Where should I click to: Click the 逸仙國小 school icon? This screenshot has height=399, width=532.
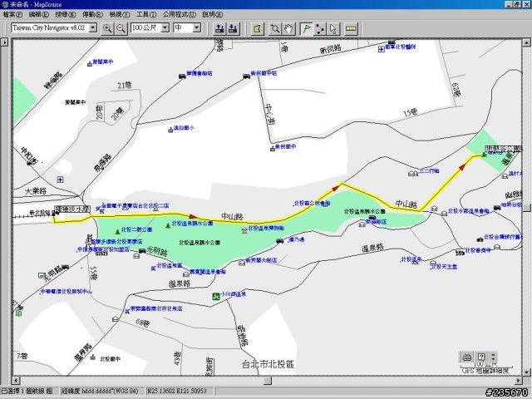click(x=170, y=130)
